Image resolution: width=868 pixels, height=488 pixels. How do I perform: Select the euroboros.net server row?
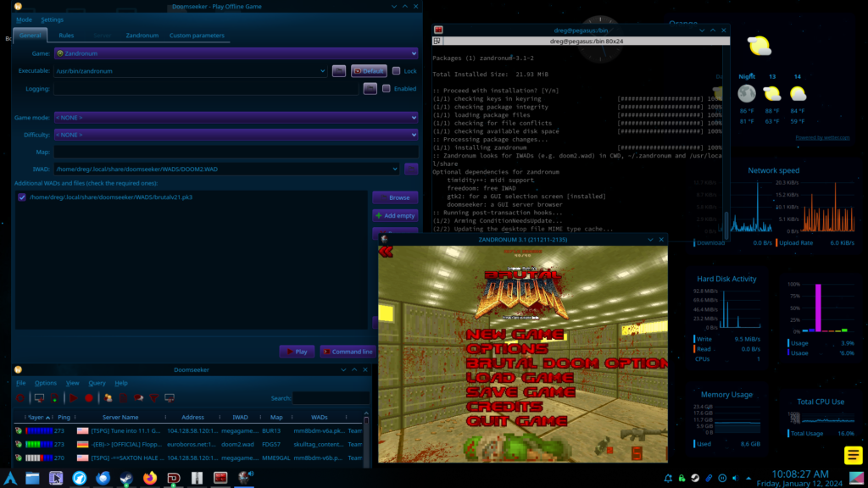pos(188,444)
